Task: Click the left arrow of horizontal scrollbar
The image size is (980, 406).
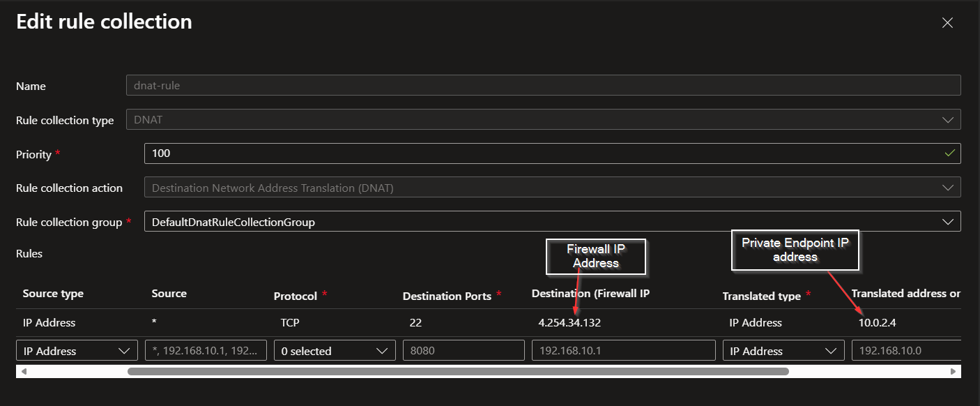Action: (x=24, y=372)
